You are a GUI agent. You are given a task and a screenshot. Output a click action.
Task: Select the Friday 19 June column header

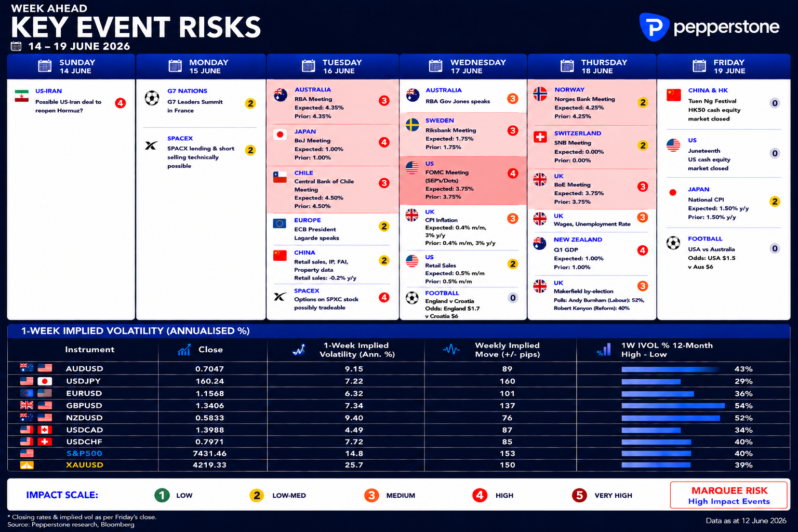tap(724, 66)
